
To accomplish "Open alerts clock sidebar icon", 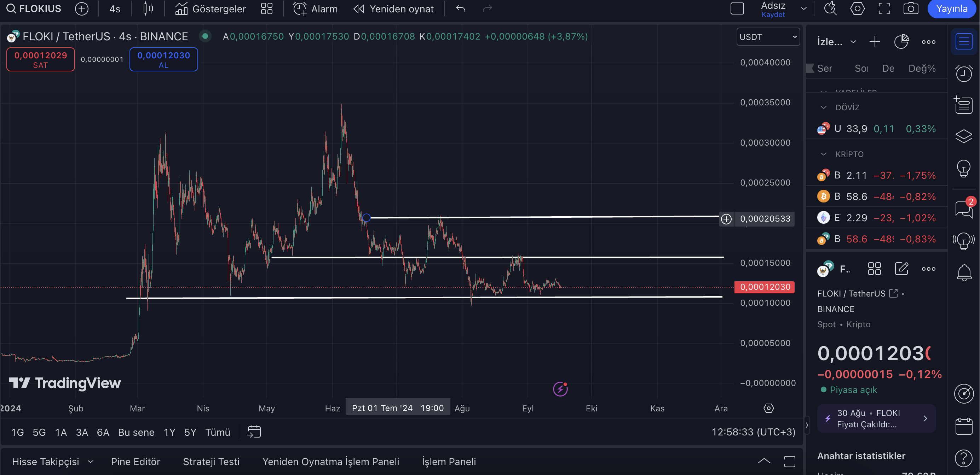I will [964, 74].
